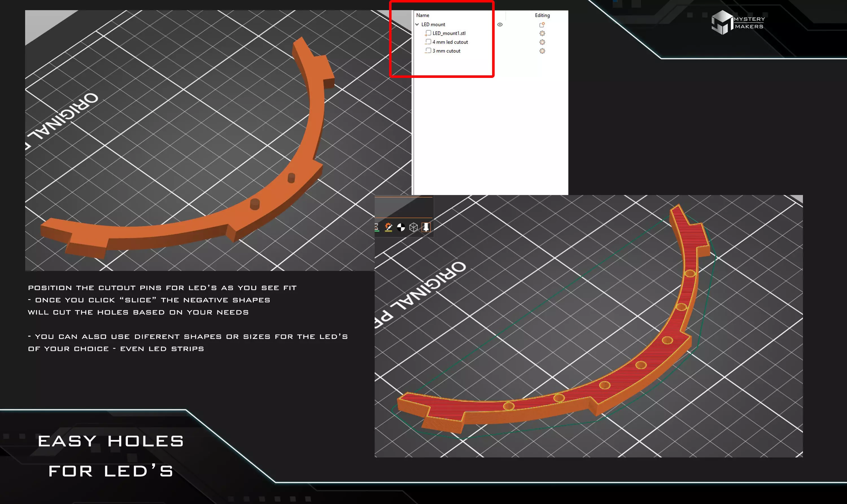Click negative volume icon beside 4 mm led cutout
The image size is (847, 504).
(428, 42)
